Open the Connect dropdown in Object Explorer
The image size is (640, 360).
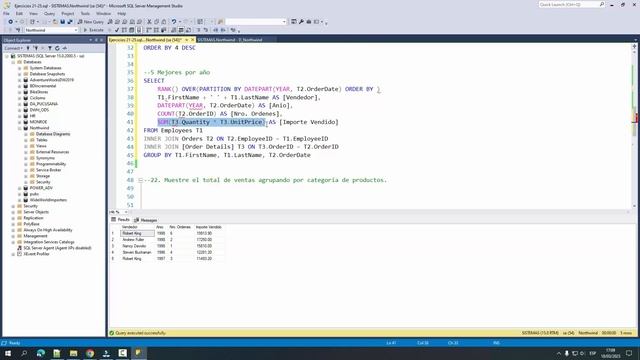(x=13, y=48)
